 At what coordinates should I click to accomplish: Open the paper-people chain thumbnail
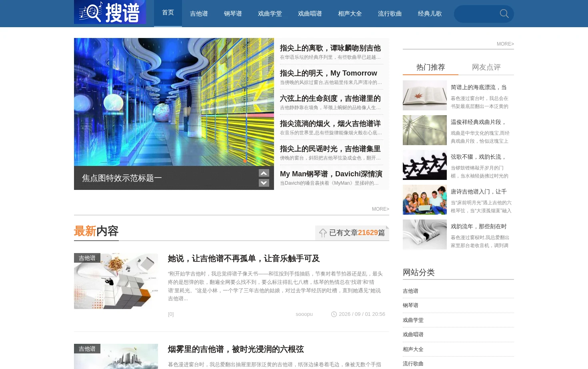point(425,165)
